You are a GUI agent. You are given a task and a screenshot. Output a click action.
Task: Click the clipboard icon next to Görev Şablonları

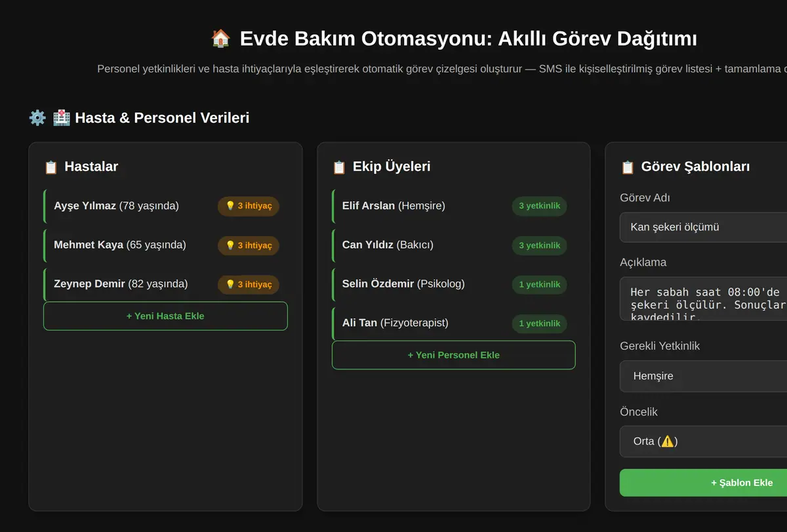(x=628, y=167)
